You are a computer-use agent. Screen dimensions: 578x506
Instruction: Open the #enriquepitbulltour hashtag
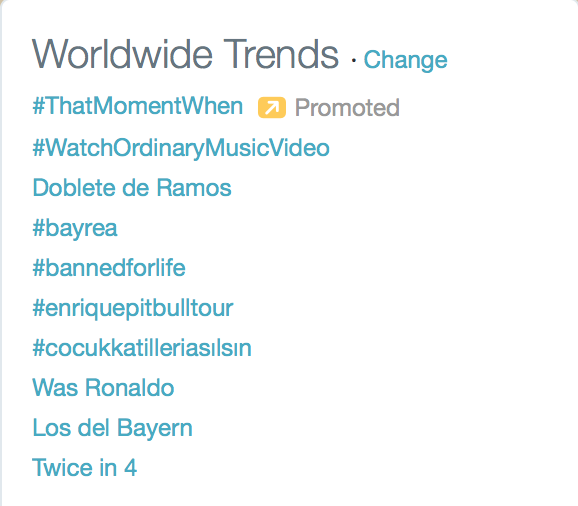[133, 308]
